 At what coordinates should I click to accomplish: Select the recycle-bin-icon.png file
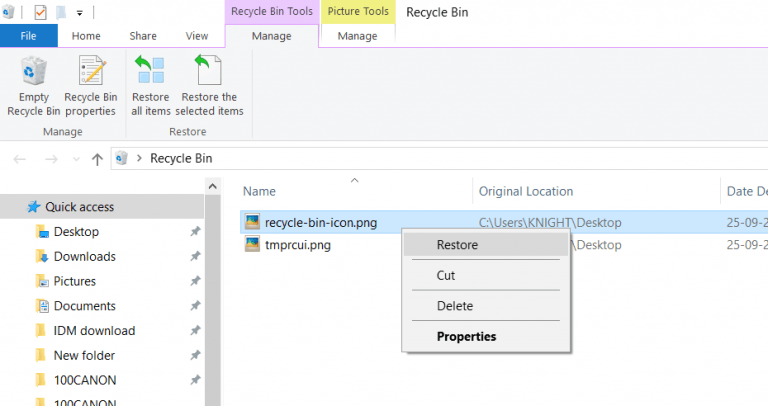[321, 222]
